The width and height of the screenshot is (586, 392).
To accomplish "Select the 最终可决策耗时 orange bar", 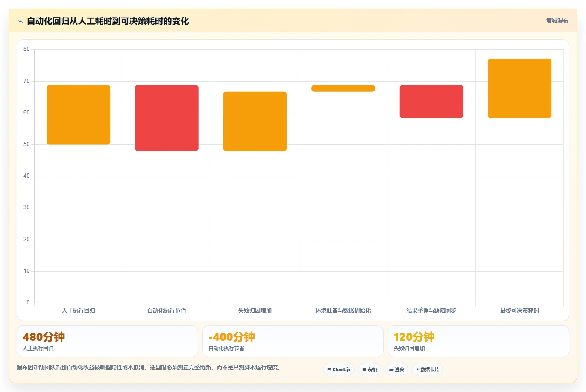I will click(x=519, y=88).
